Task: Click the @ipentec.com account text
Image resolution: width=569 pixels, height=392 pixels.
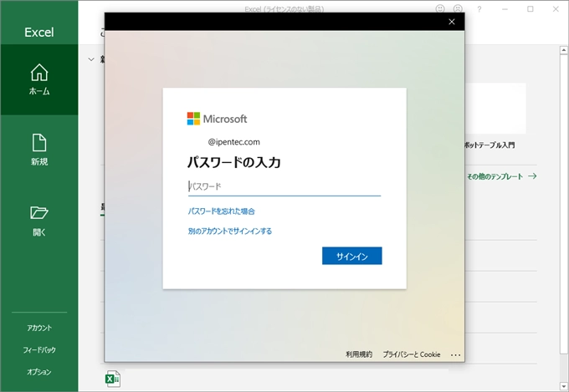Action: (x=233, y=142)
